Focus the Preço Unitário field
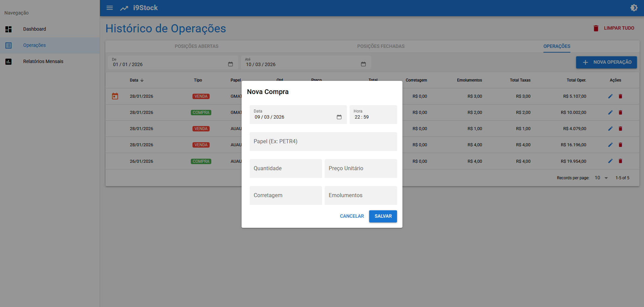 pyautogui.click(x=361, y=168)
